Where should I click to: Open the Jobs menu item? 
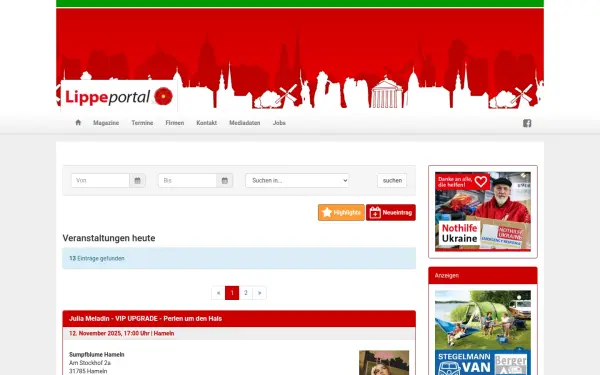click(x=279, y=123)
